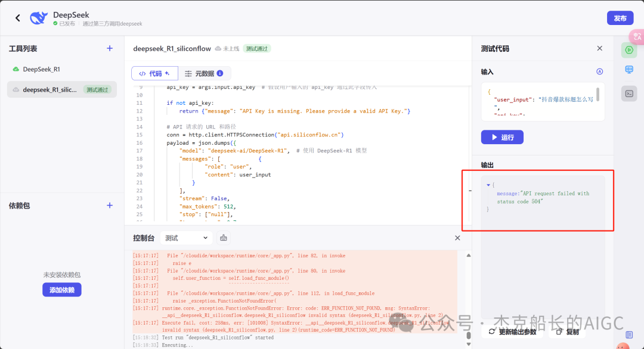Click grey cloud icon beside deepseek_R1_silic...
Screen dimensions: 644x349
16,89
